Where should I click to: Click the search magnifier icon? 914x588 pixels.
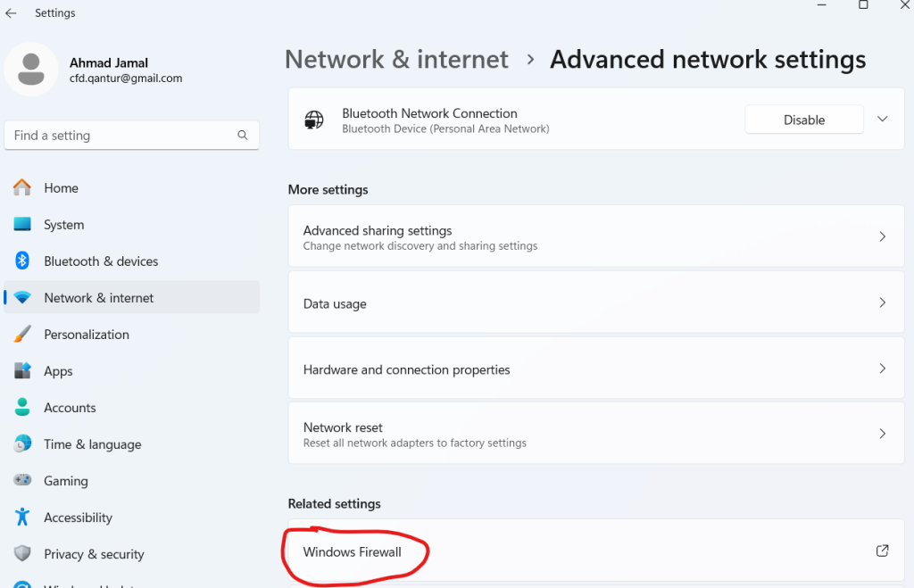click(243, 136)
